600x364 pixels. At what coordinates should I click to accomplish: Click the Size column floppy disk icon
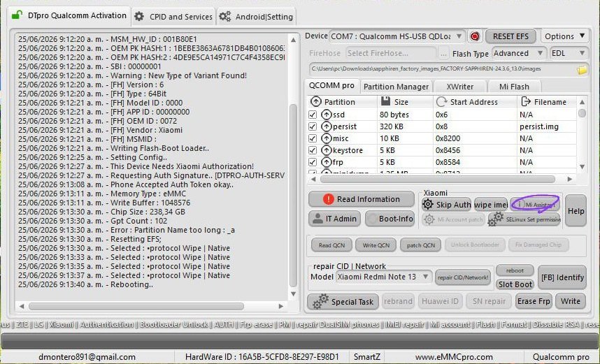386,101
